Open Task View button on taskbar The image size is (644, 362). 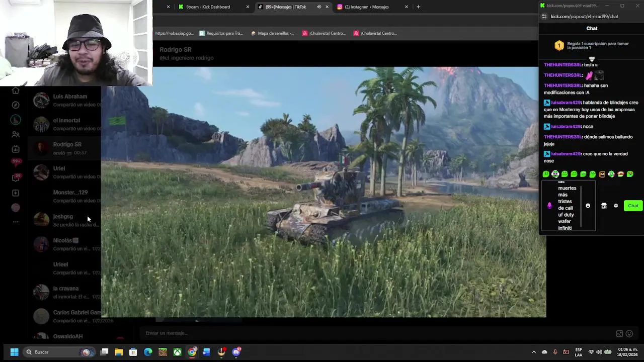click(104, 352)
